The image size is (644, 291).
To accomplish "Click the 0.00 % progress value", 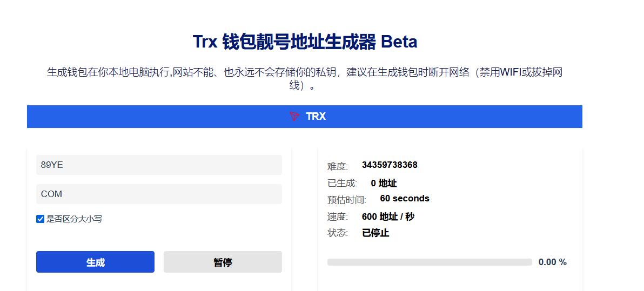I will click(552, 262).
